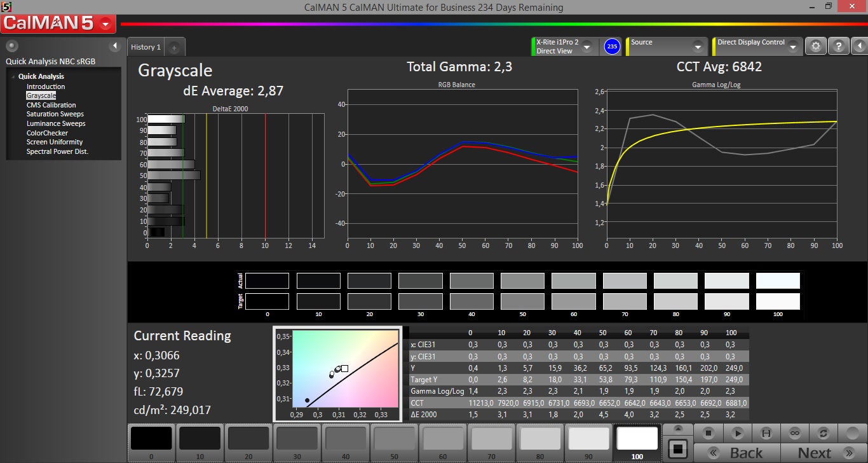The width and height of the screenshot is (868, 463).
Task: Click the black square pattern window button
Action: click(678, 449)
